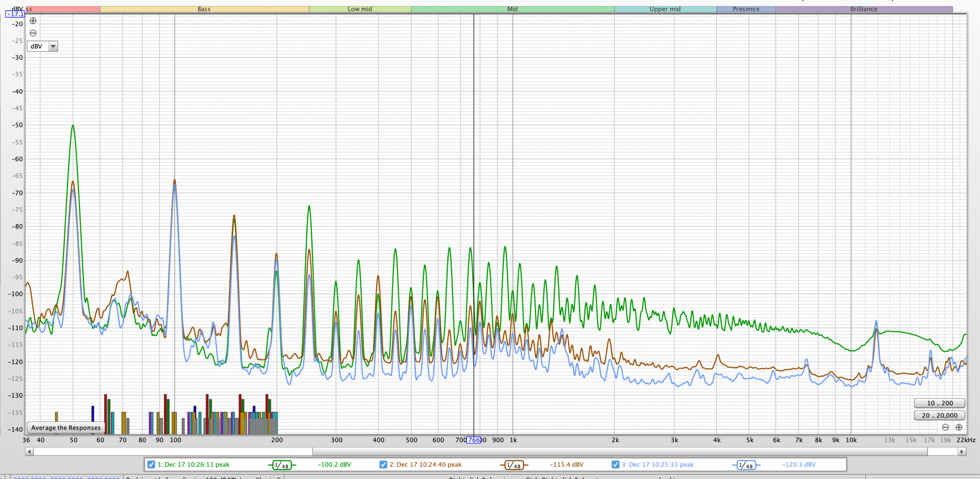The height and width of the screenshot is (479, 980).
Task: Open the dBV axis units dropdown
Action: [x=43, y=46]
